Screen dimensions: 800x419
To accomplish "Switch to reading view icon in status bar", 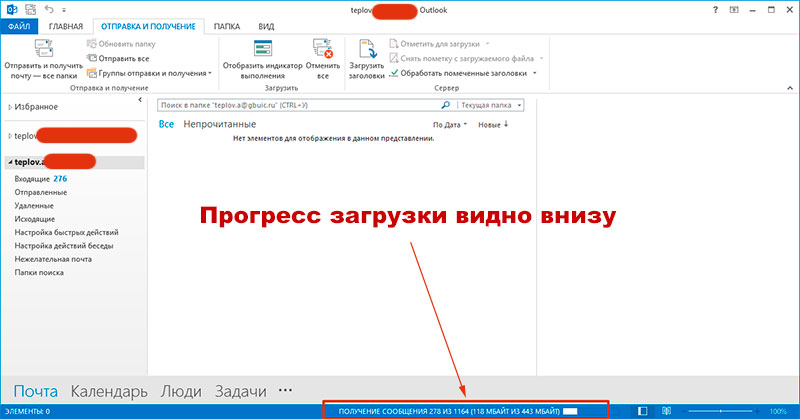I will tap(665, 411).
